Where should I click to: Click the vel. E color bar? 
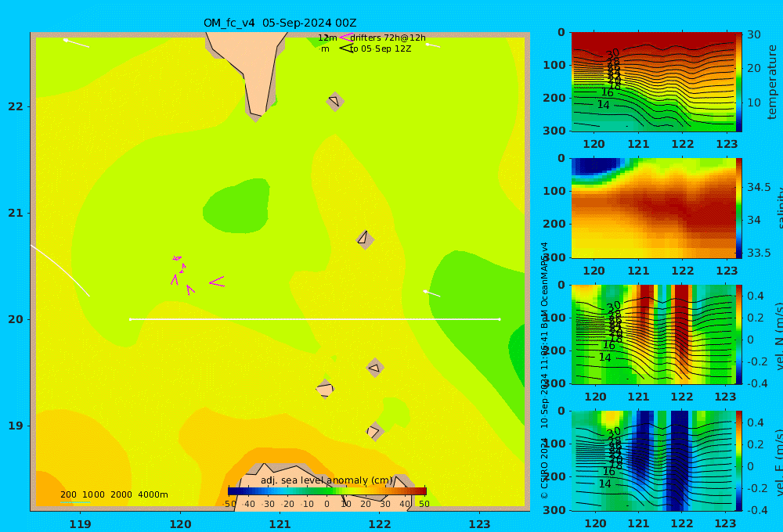pyautogui.click(x=739, y=461)
